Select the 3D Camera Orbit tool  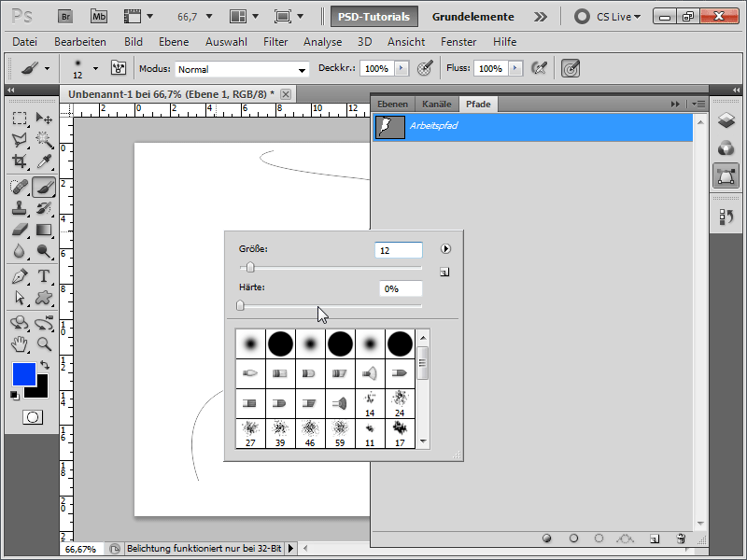[44, 323]
